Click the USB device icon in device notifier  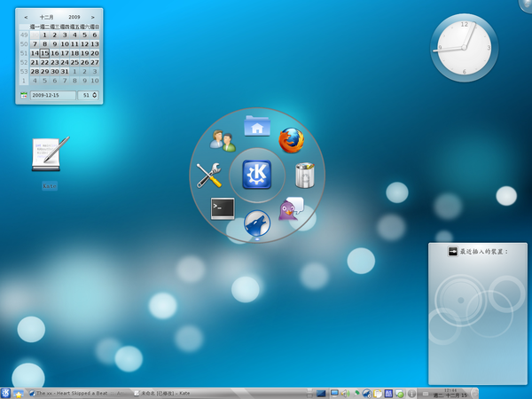click(x=452, y=252)
